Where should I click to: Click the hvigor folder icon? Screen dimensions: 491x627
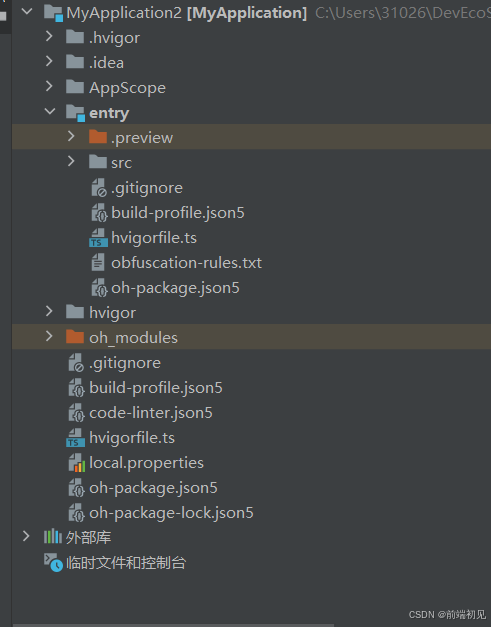click(x=75, y=312)
